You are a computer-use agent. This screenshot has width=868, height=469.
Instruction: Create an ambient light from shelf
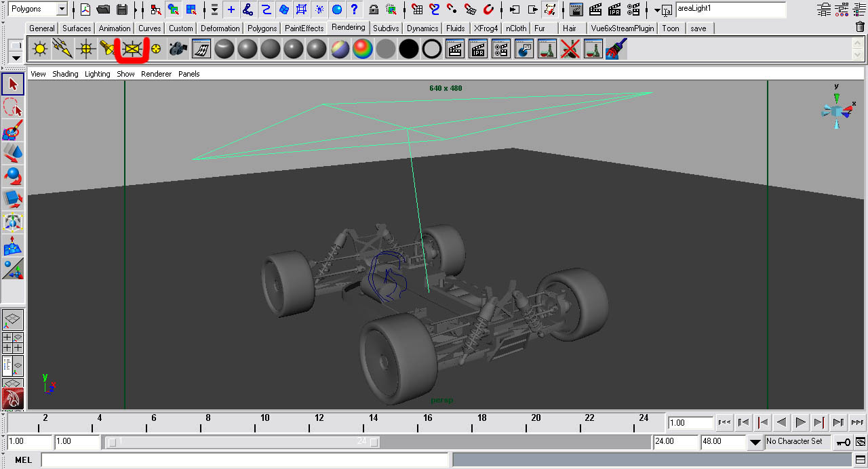tap(40, 49)
